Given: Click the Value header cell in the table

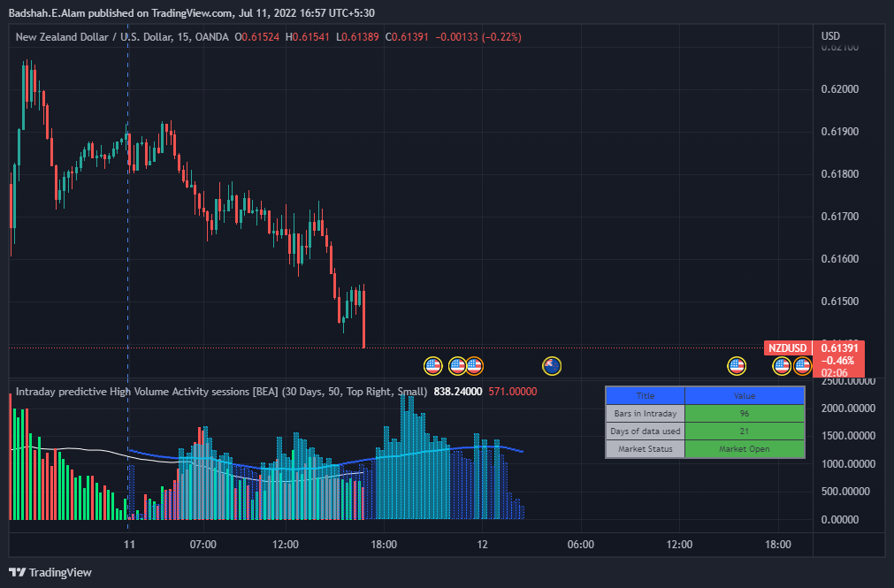Looking at the screenshot, I should 745,396.
